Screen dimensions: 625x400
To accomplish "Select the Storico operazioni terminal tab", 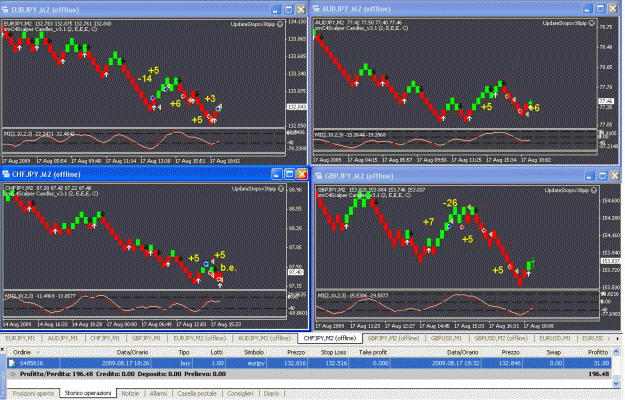I will click(88, 393).
